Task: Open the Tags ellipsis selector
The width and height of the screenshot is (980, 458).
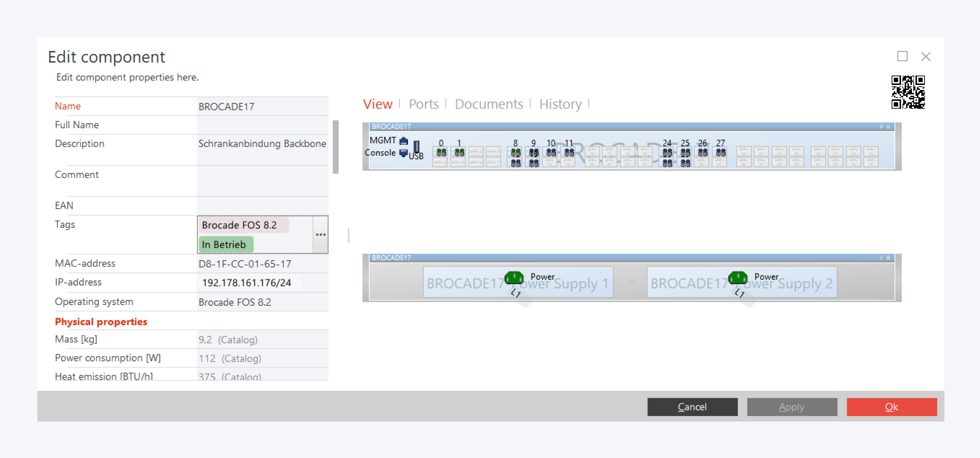Action: click(321, 235)
